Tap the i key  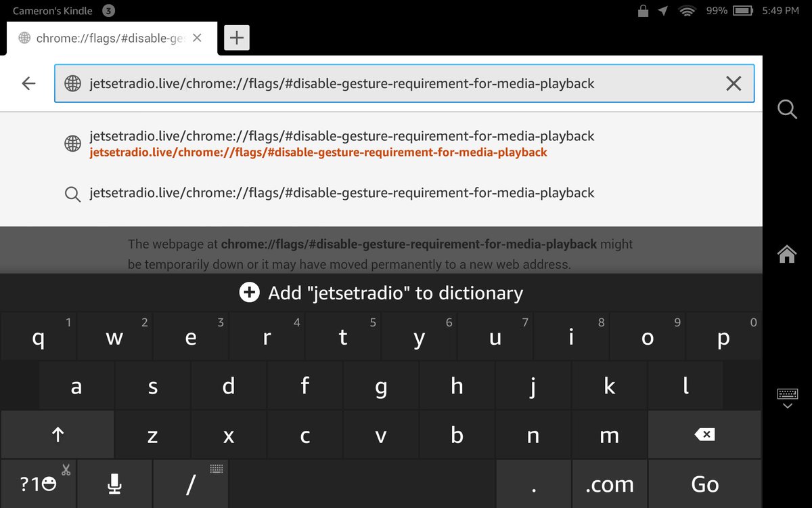(571, 337)
